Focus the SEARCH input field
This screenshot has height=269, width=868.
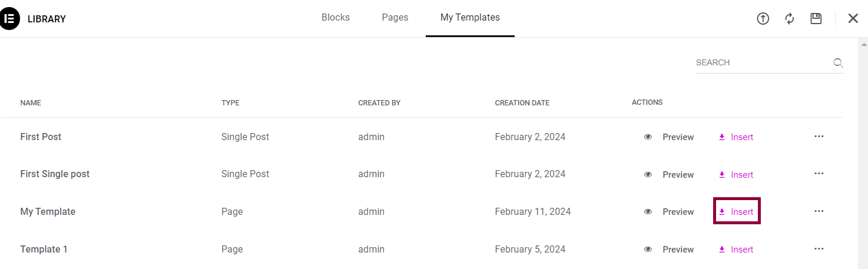coord(763,62)
